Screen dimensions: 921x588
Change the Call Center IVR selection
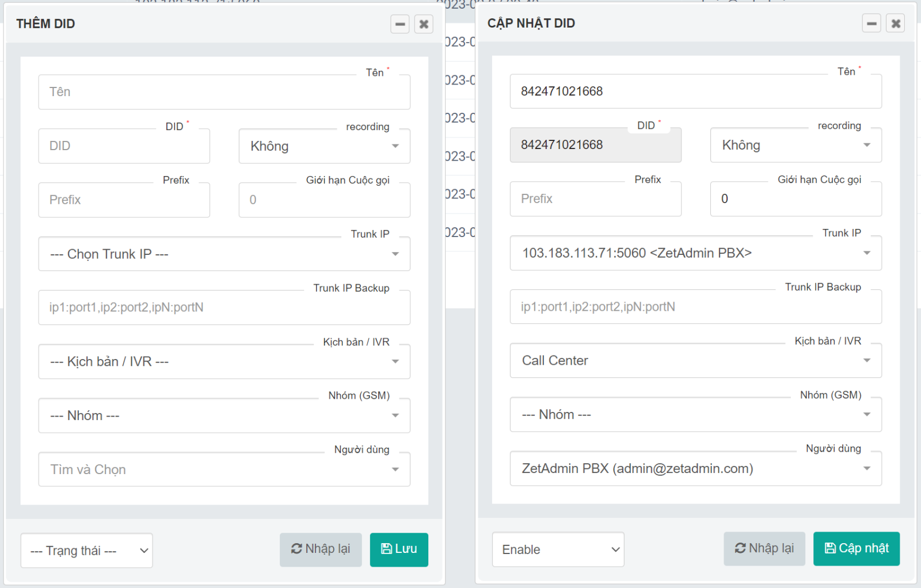click(x=695, y=361)
